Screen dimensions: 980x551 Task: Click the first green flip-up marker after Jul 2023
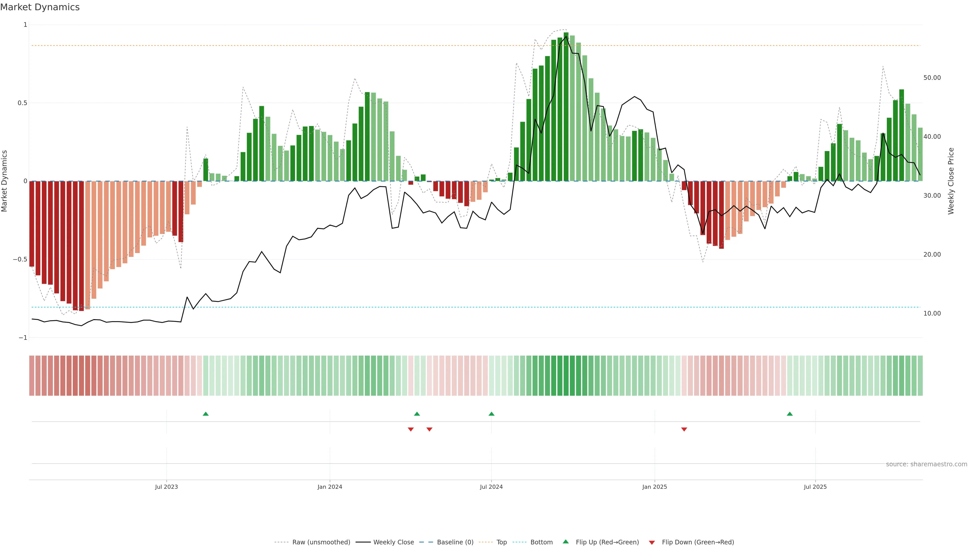[206, 414]
